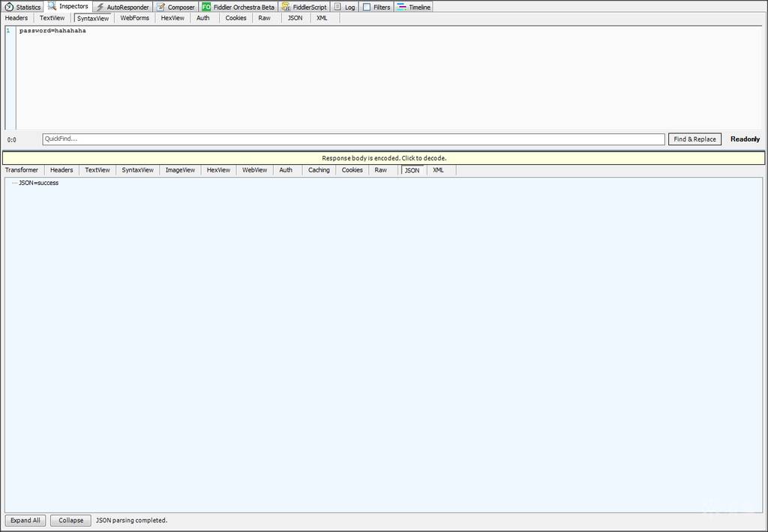
Task: Click the Log document icon
Action: (337, 7)
